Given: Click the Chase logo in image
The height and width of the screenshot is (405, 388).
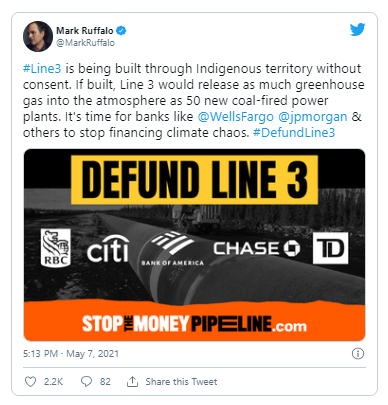Looking at the screenshot, I should pyautogui.click(x=257, y=248).
